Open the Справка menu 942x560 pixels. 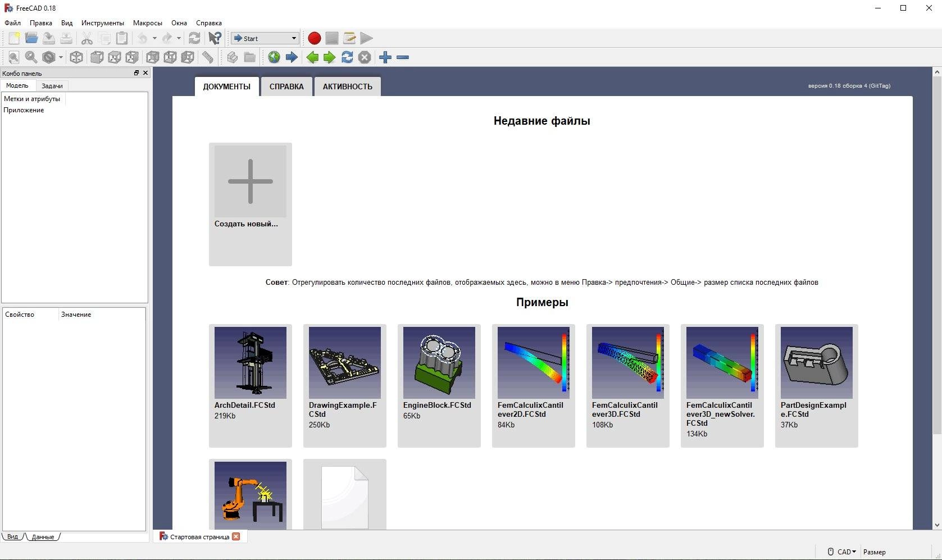click(209, 23)
